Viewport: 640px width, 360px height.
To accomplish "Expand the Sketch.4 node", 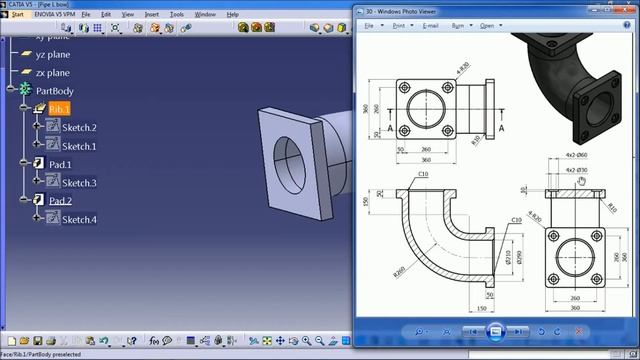I will point(37,218).
